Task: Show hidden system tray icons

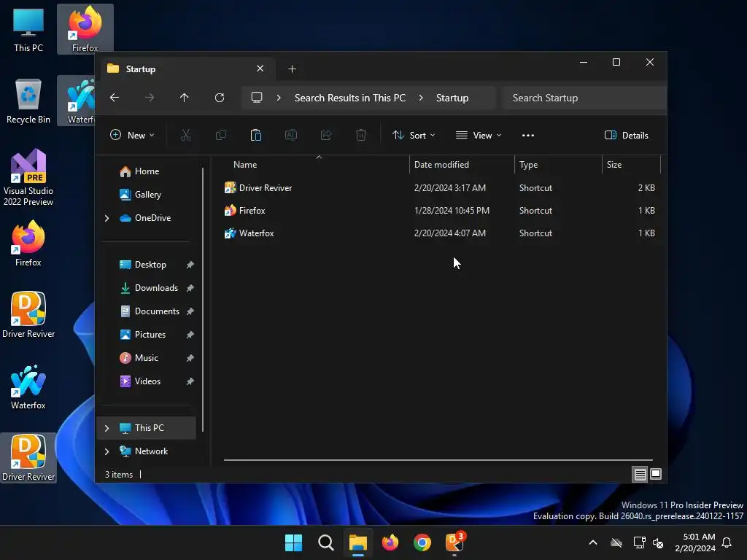Action: point(593,542)
